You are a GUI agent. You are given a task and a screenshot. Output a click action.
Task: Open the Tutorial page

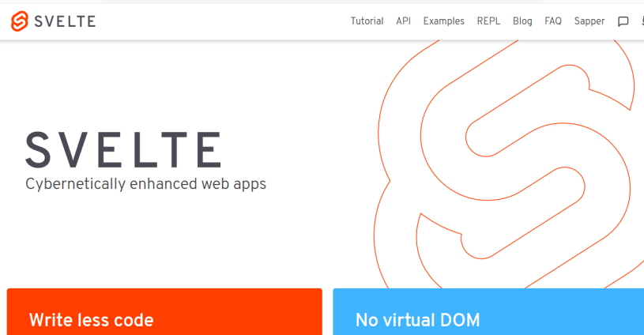click(x=367, y=21)
